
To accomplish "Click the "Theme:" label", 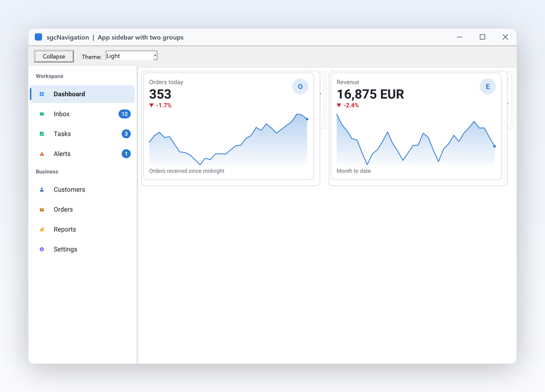I will (x=91, y=57).
